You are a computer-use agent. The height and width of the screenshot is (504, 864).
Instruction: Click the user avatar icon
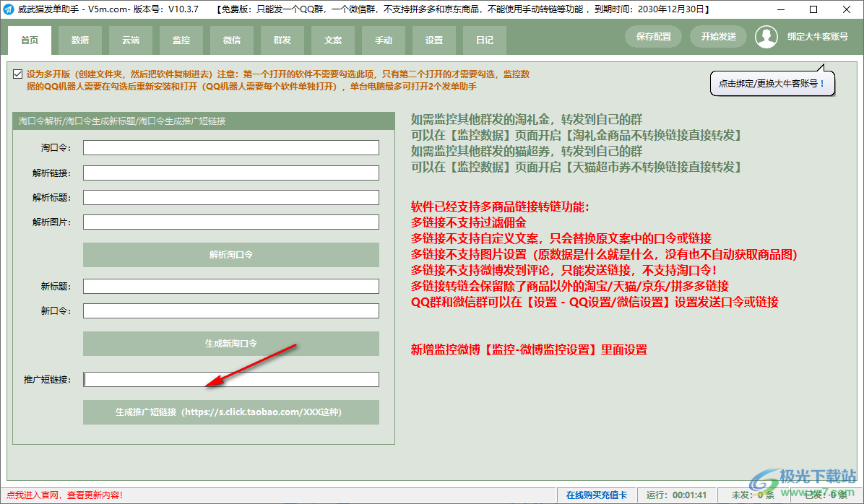(766, 37)
